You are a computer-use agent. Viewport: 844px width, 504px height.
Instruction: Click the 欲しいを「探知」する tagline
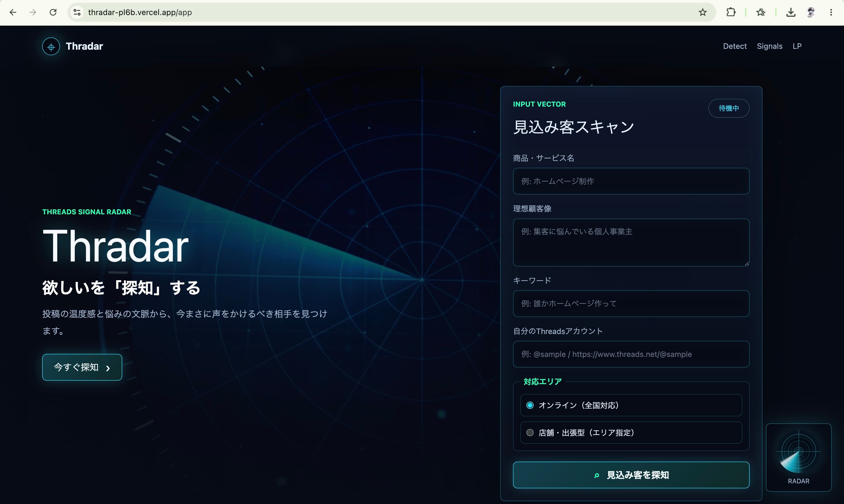[x=121, y=288]
